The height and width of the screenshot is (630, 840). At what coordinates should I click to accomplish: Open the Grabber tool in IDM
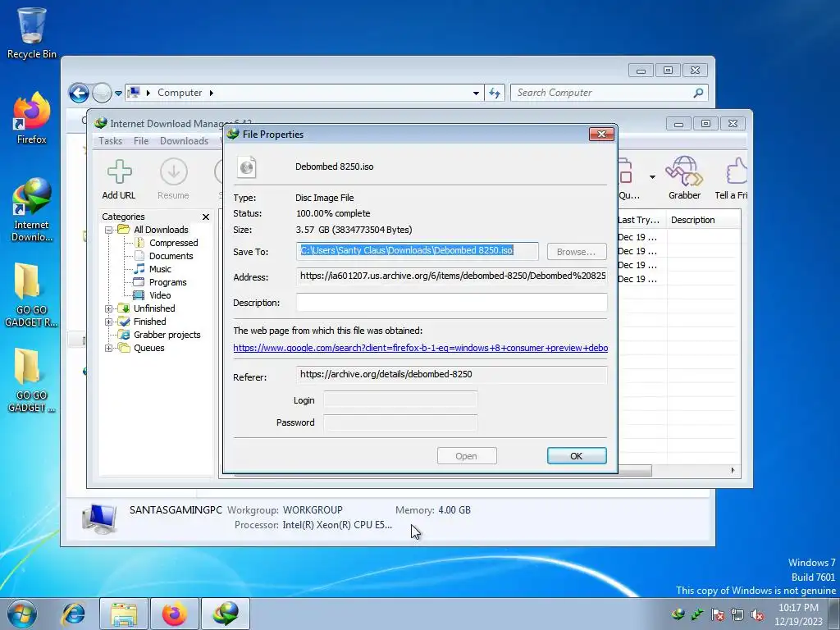(684, 178)
